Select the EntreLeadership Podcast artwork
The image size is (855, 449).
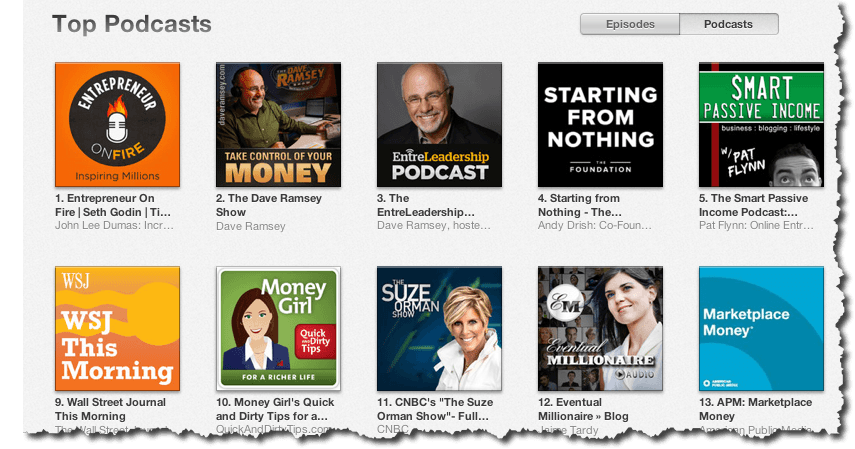tap(439, 124)
